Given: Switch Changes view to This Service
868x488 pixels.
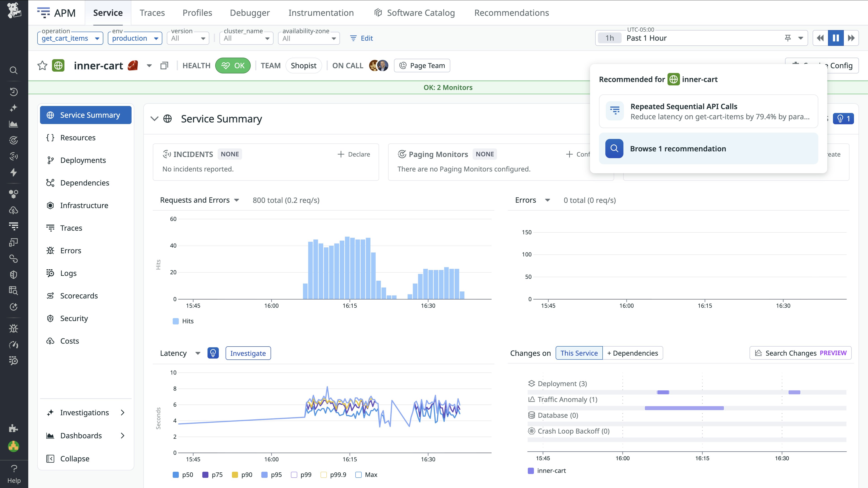Looking at the screenshot, I should coord(579,353).
